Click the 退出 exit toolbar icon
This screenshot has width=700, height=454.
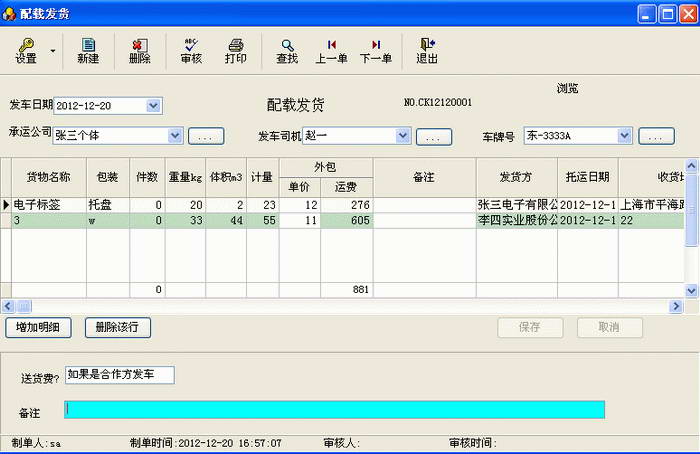pyautogui.click(x=427, y=51)
